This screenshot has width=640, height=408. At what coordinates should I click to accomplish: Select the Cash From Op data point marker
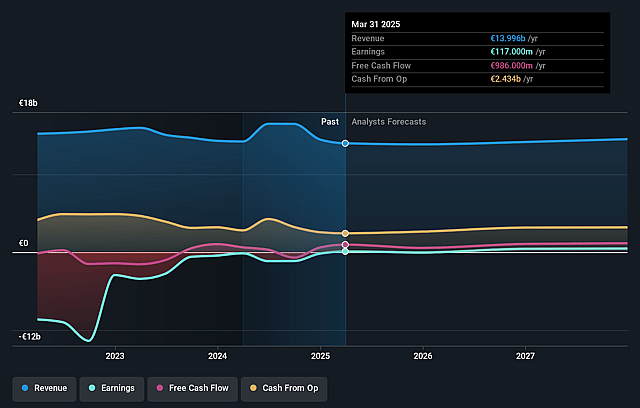coord(345,233)
